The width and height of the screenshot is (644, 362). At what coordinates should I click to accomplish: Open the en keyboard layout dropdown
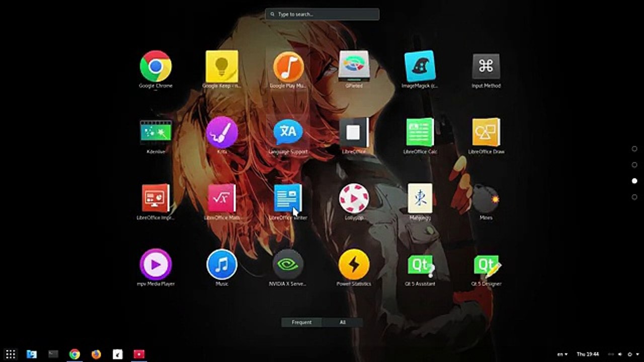(563, 354)
